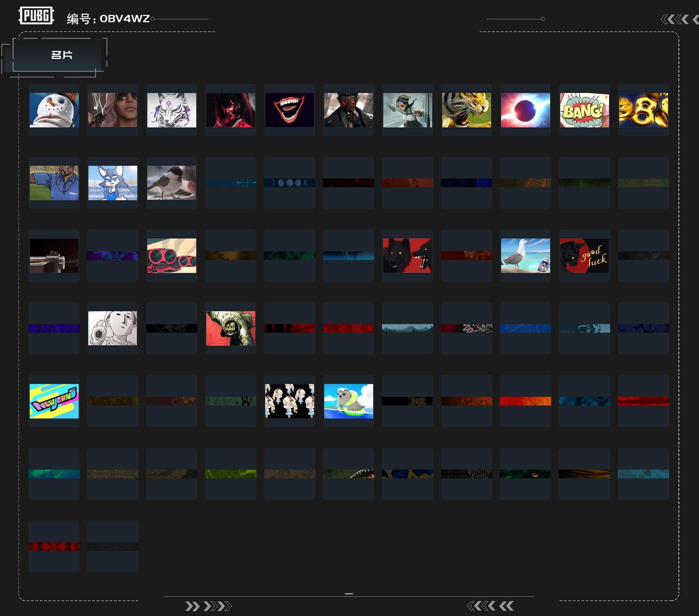This screenshot has height=616, width=699.
Task: Select the seal on swim ring card
Action: point(348,401)
